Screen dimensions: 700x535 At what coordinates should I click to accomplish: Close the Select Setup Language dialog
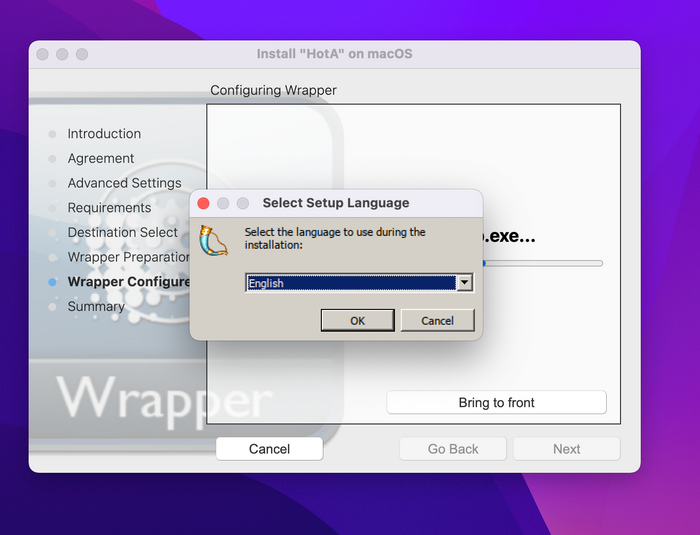[204, 203]
